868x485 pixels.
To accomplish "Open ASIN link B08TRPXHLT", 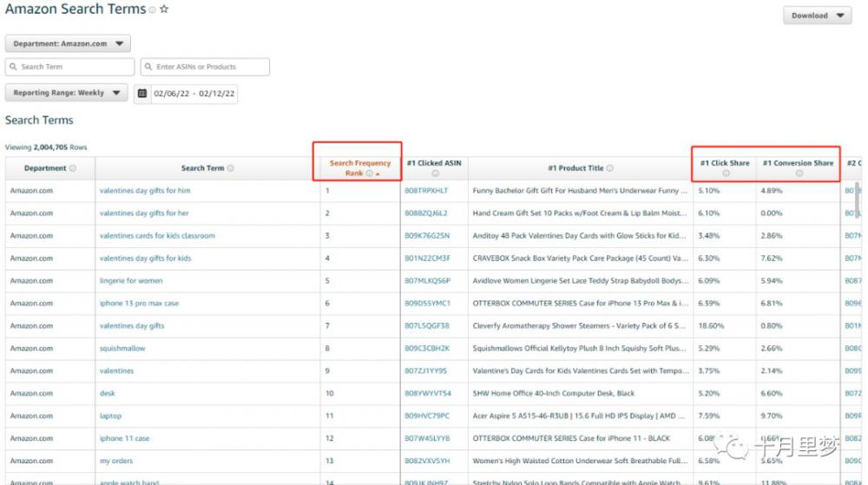I will click(x=426, y=190).
